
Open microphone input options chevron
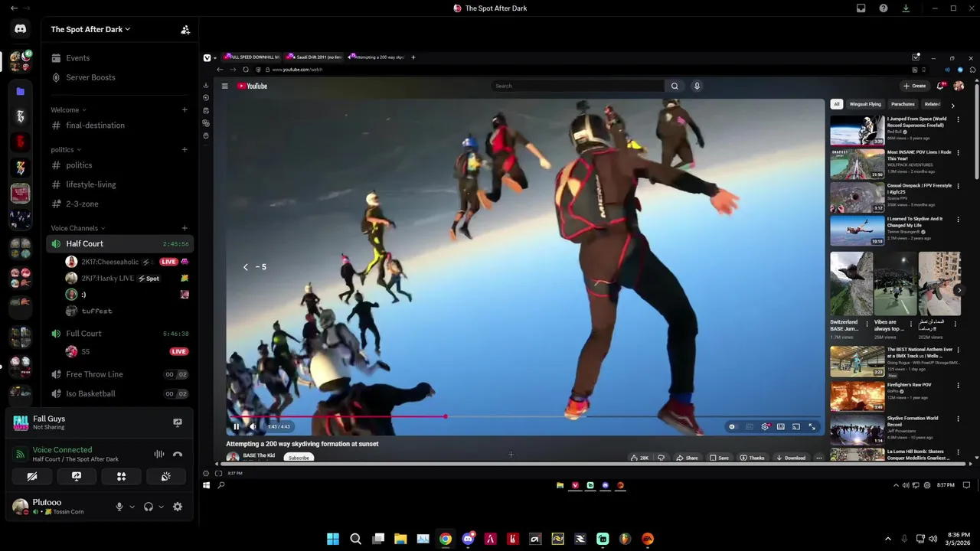132,507
